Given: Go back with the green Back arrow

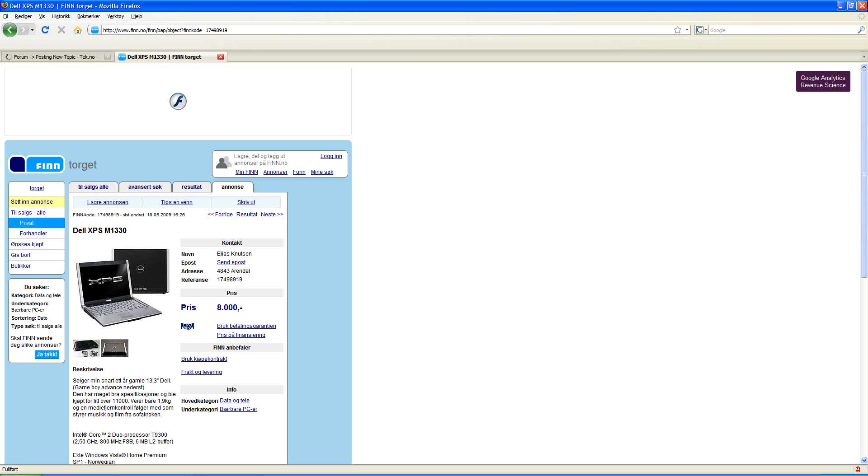Looking at the screenshot, I should [x=10, y=30].
